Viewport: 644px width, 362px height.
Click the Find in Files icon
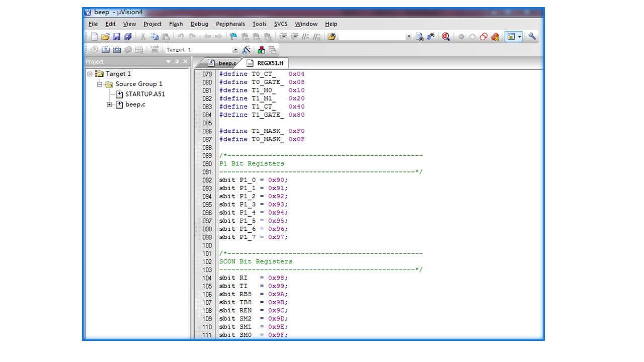331,37
